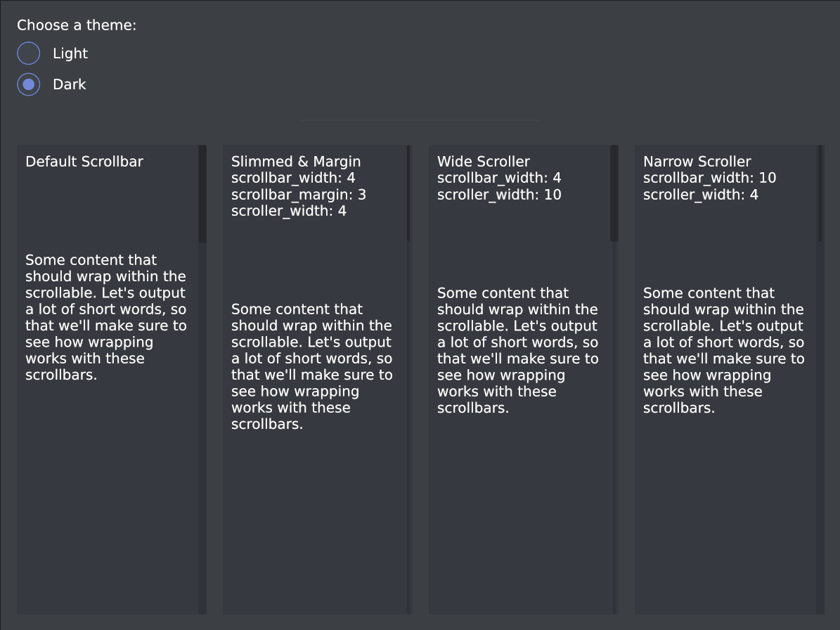The width and height of the screenshot is (840, 630).
Task: Click the horizontal divider line under theme options
Action: [x=420, y=121]
